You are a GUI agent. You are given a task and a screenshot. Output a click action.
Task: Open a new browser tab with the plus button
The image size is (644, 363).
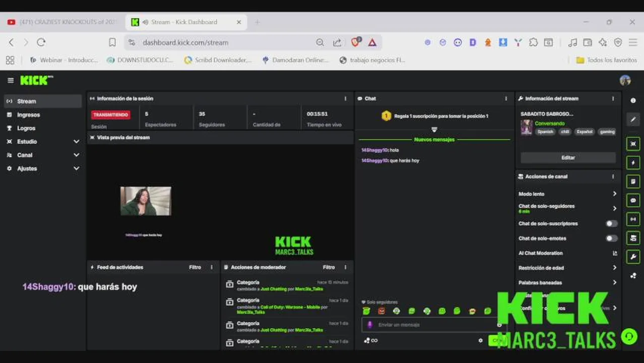click(257, 22)
